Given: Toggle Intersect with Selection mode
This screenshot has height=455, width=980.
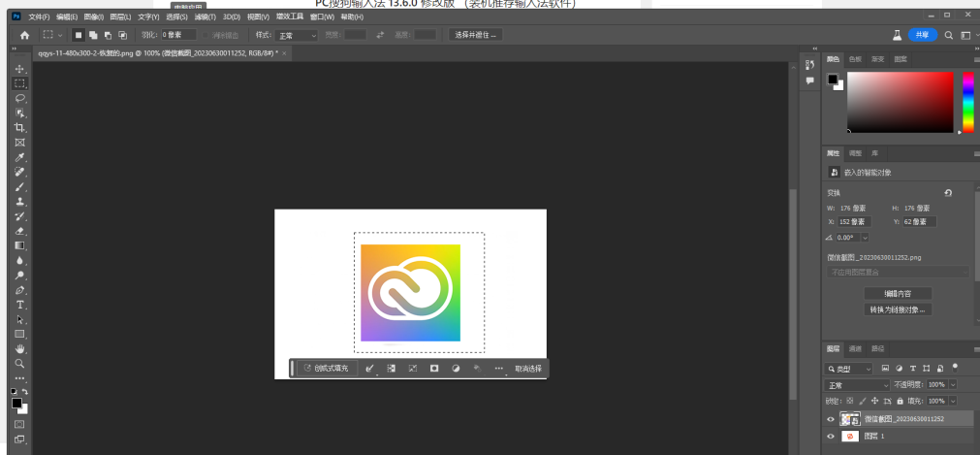Looking at the screenshot, I should pyautogui.click(x=122, y=35).
